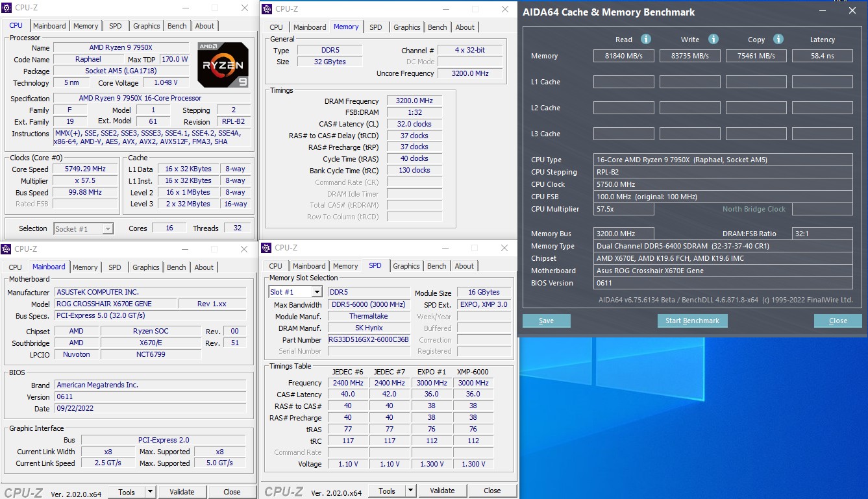Click CPU-Z title icon in CPU tab window
Image resolution: width=868 pixels, height=499 pixels.
[6, 8]
